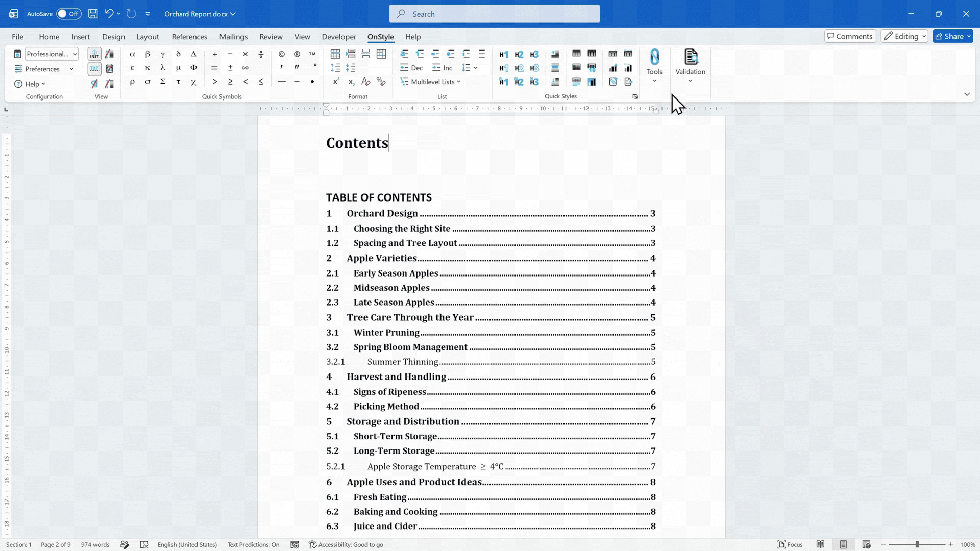Open the Share dropdown
This screenshot has width=980, height=551.
(953, 36)
